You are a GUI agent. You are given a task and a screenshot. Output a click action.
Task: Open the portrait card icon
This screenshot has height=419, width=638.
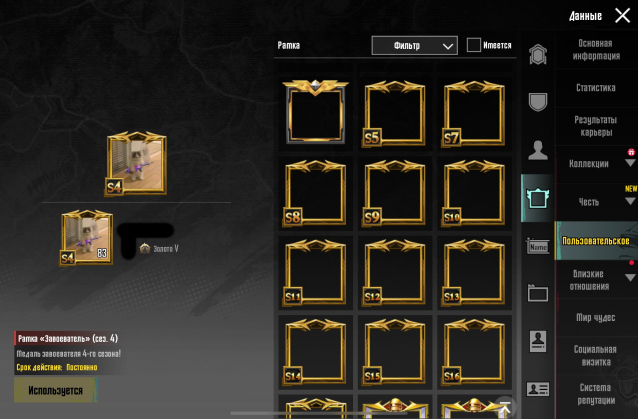pos(537,341)
